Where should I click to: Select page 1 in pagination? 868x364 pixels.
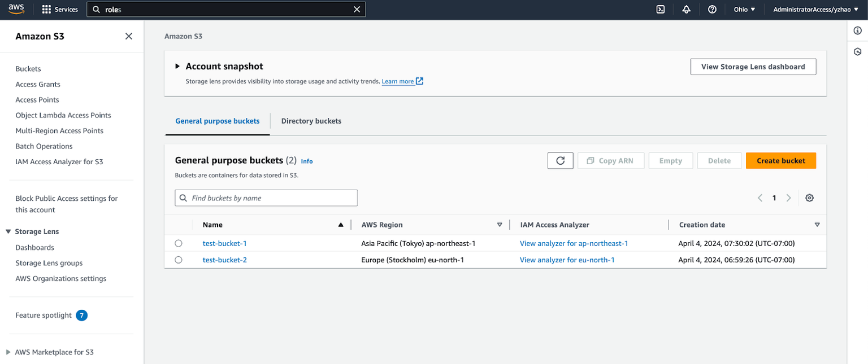[x=774, y=198]
